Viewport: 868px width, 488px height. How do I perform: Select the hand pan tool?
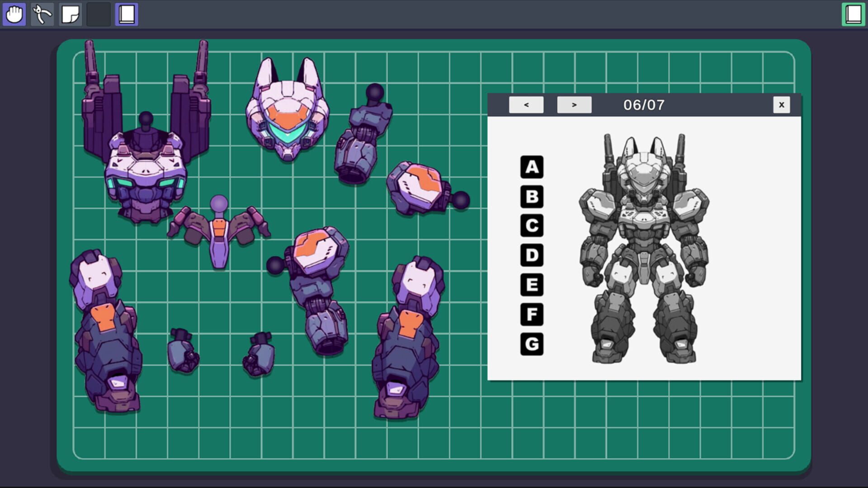click(x=14, y=14)
